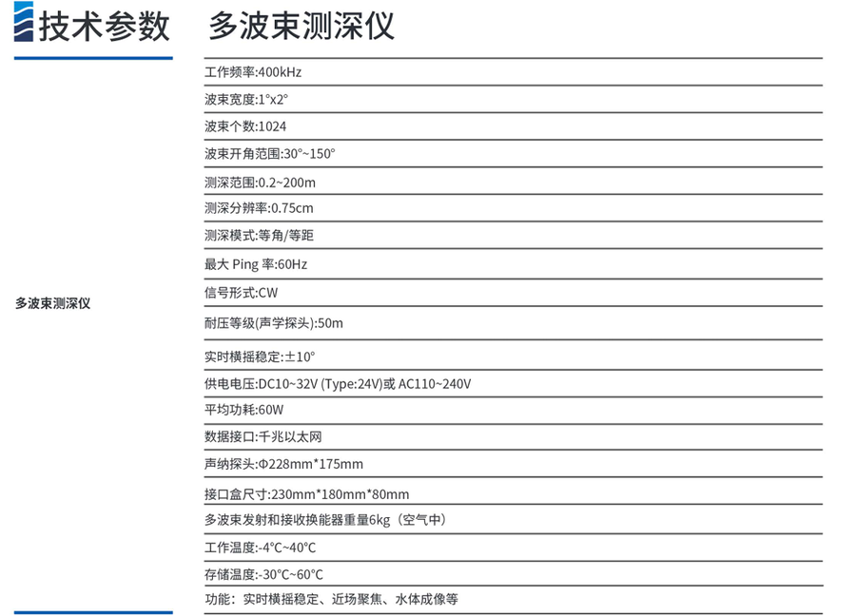
Task: Select the 波束开角范围 30°~150° row
Action: tap(270, 153)
